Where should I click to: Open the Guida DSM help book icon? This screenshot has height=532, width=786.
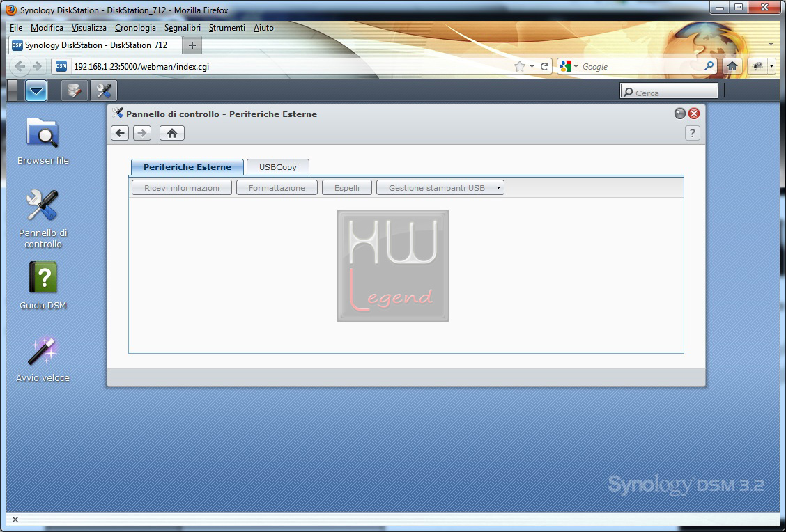click(43, 285)
